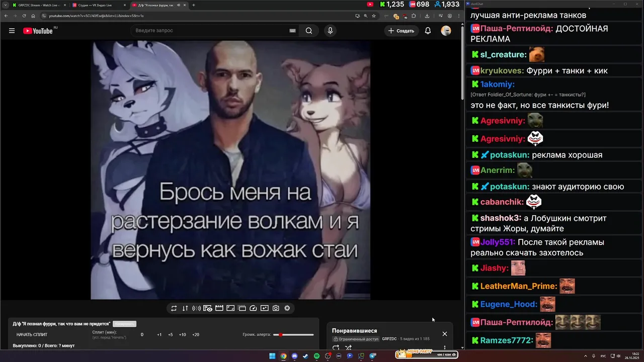
Task: Open browser downloads icon
Action: coord(427,16)
